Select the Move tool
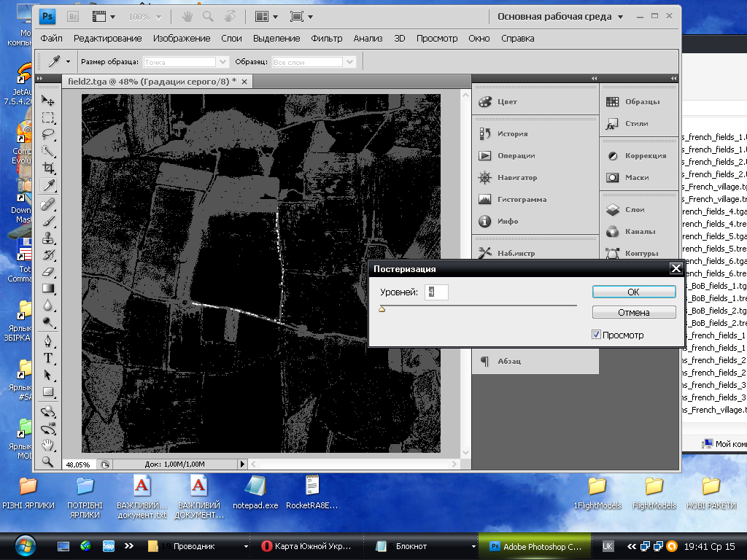 (x=48, y=101)
